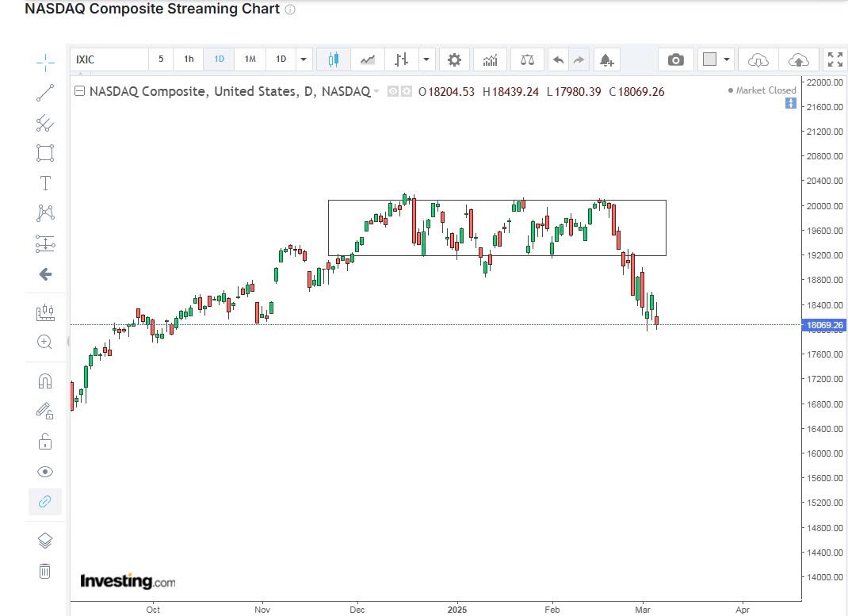This screenshot has height=616, width=848.
Task: Click the 2025 label on time axis
Action: coord(457,610)
